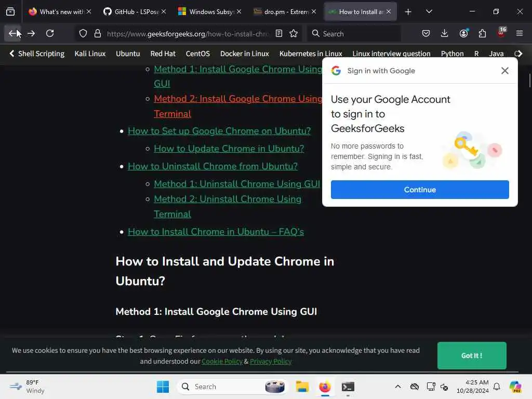The height and width of the screenshot is (399, 532).
Task: Open the tracking protection shield icon
Action: point(83,34)
